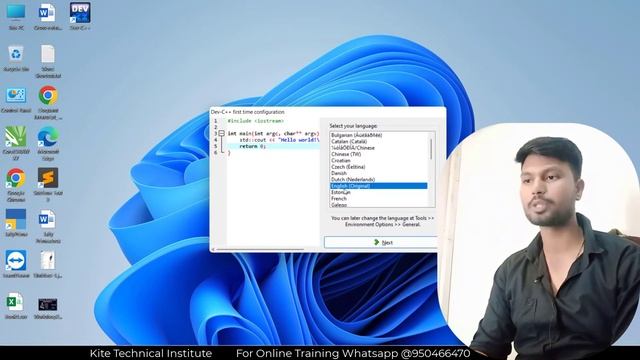Open the Control Panel desktop icon
Viewport: 640px width, 360px height.
tap(16, 100)
